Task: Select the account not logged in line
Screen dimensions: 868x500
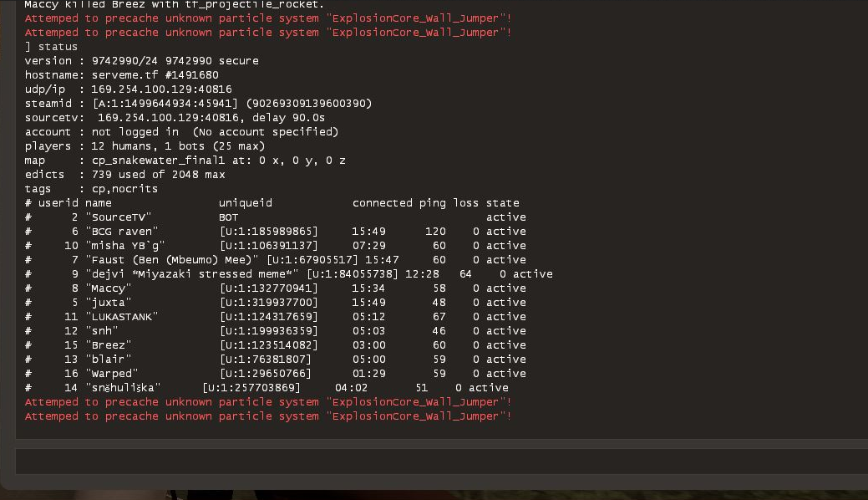Action: pos(181,132)
